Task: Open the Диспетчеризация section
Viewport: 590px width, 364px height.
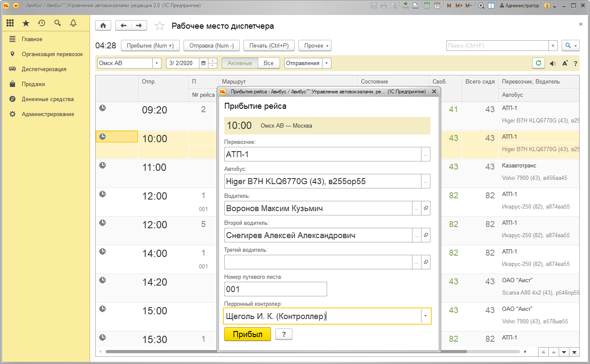Action: click(x=44, y=69)
